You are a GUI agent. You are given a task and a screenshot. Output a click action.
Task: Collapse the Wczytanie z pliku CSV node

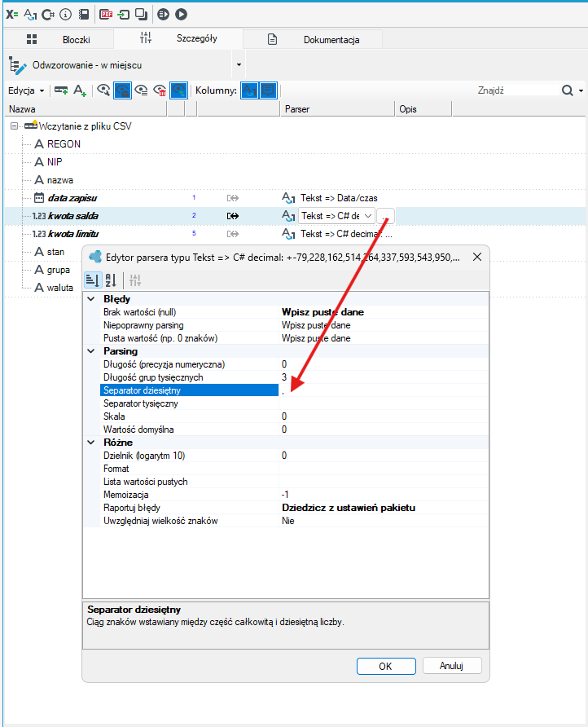tap(15, 126)
